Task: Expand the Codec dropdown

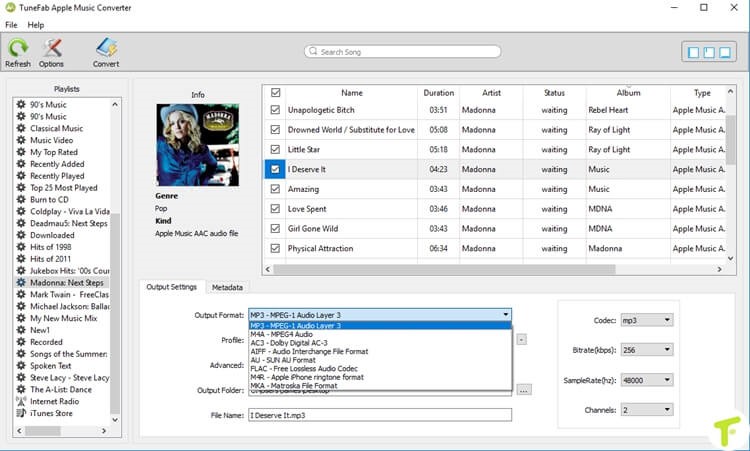Action: click(x=647, y=320)
